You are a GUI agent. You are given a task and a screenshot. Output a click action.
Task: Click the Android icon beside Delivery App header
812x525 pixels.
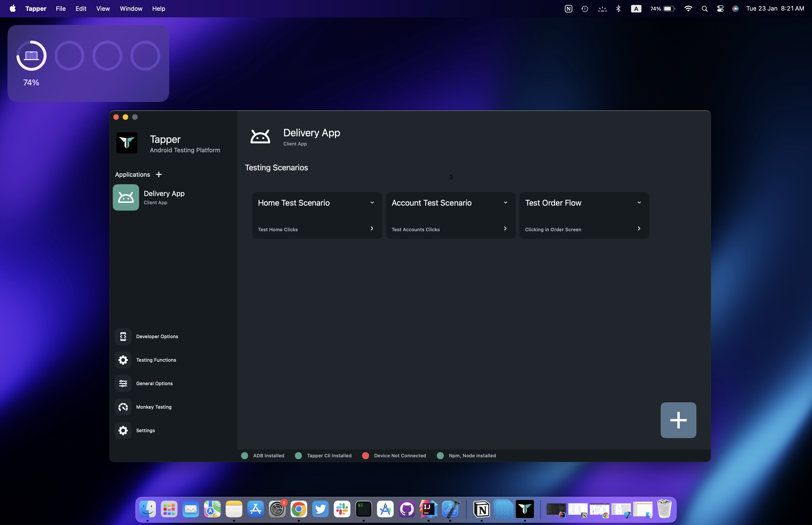(x=260, y=137)
